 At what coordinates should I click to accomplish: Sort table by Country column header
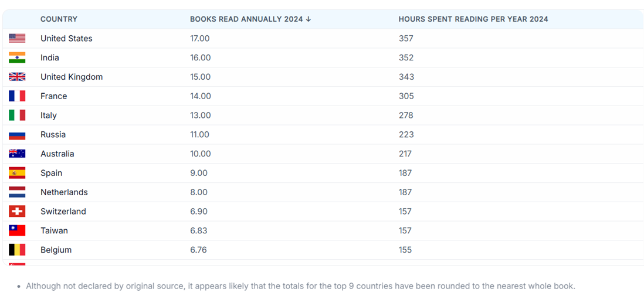59,19
